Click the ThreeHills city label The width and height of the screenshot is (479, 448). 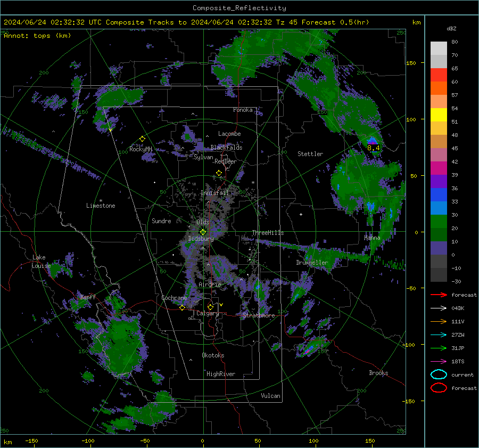268,233
